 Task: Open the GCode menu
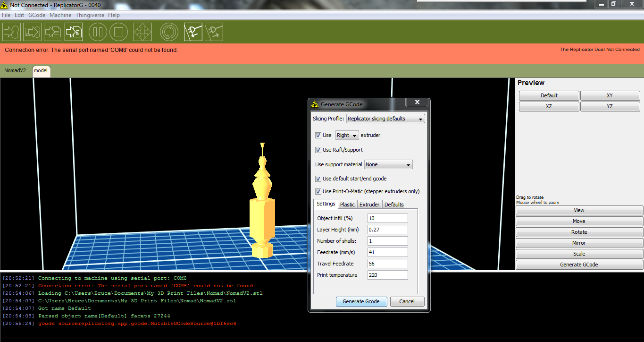click(x=36, y=15)
